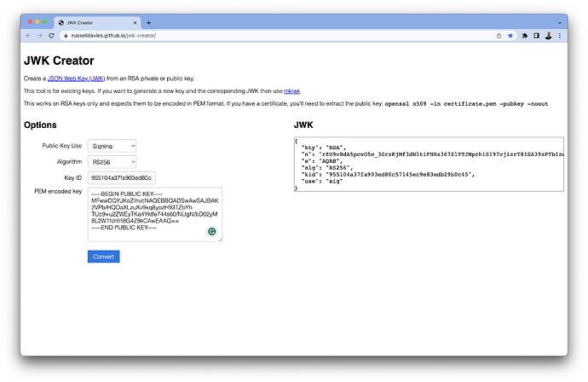Go forward using browser forward arrow
This screenshot has height=382, width=588.
coord(40,36)
